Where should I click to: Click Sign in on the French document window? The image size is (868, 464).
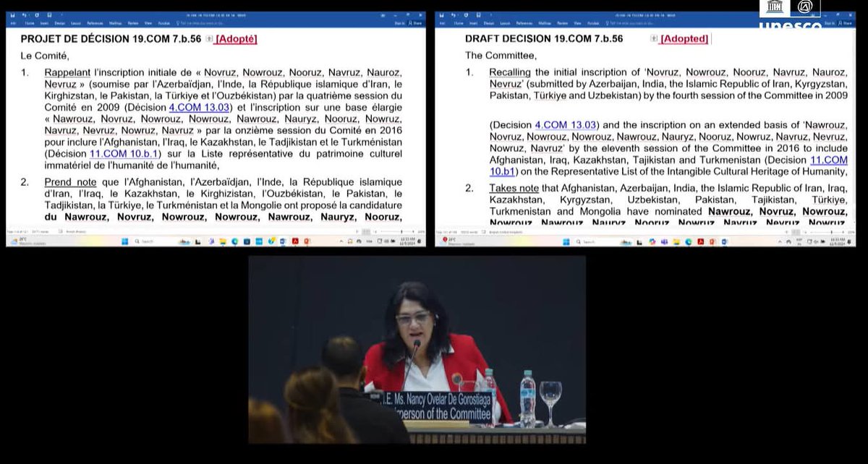pos(399,22)
